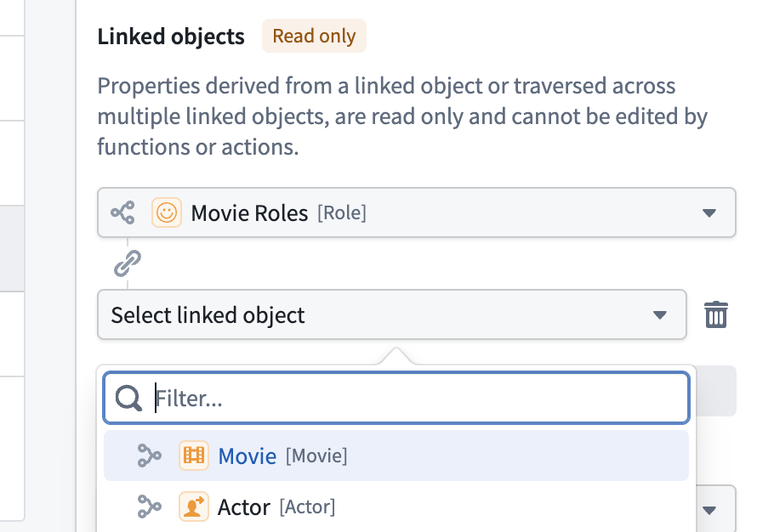Choose Movie [Movie] from the list
Viewport: 757px width, 532px height.
click(x=396, y=456)
